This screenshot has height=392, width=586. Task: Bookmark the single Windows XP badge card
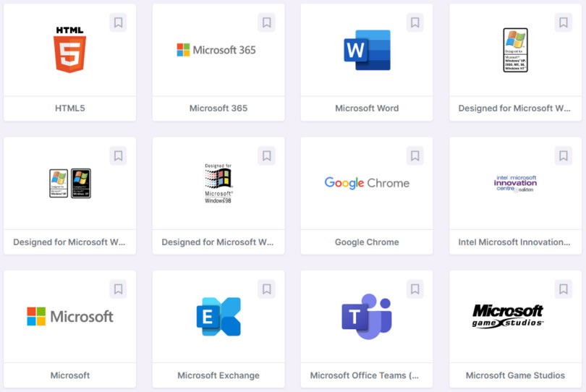tap(563, 22)
